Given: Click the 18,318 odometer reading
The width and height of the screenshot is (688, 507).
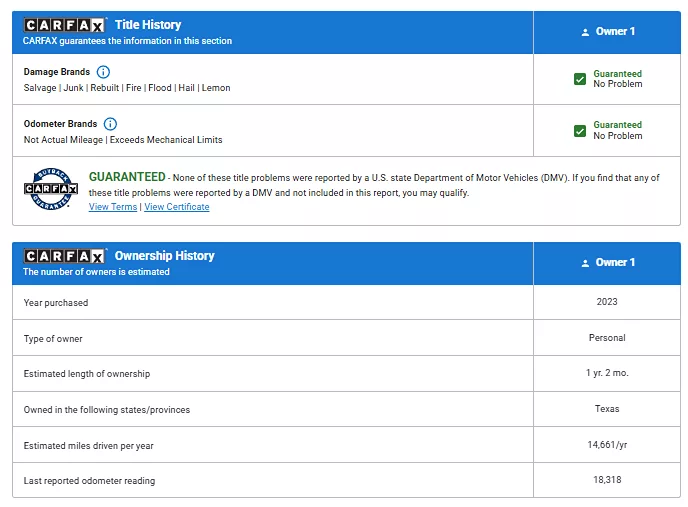Looking at the screenshot, I should tap(607, 481).
